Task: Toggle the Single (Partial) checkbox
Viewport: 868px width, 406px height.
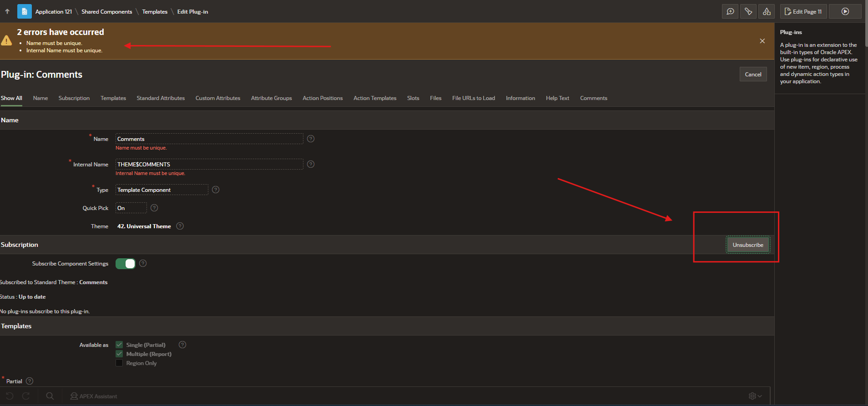Action: [119, 345]
